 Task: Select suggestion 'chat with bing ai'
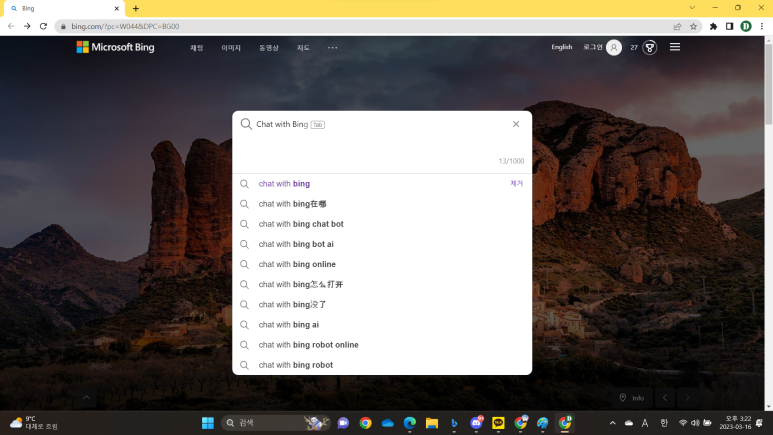tap(382, 325)
